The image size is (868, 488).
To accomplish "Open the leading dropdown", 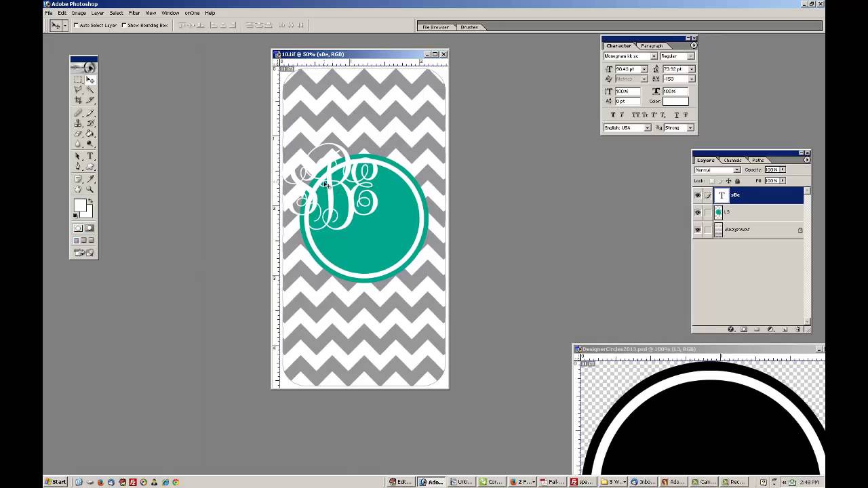I will [x=692, y=69].
